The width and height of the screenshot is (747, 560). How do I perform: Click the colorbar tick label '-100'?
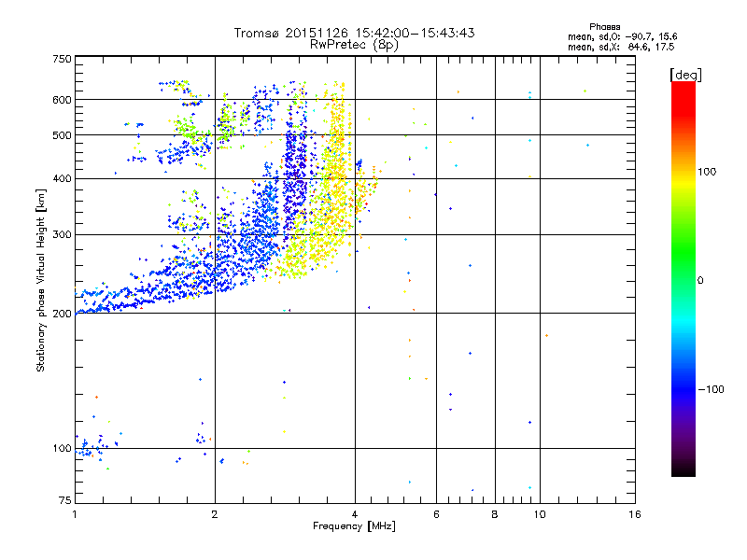[x=711, y=389]
